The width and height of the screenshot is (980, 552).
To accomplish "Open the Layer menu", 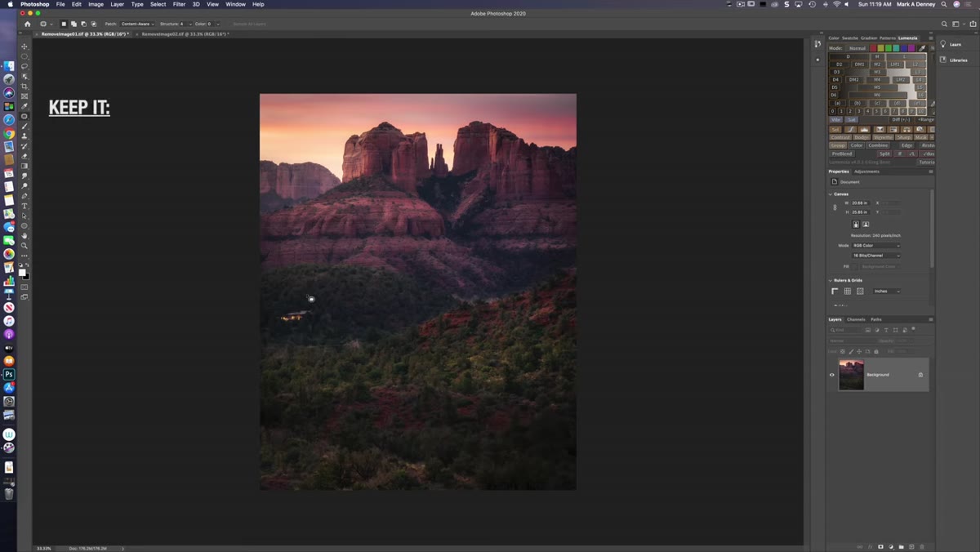I will point(117,4).
